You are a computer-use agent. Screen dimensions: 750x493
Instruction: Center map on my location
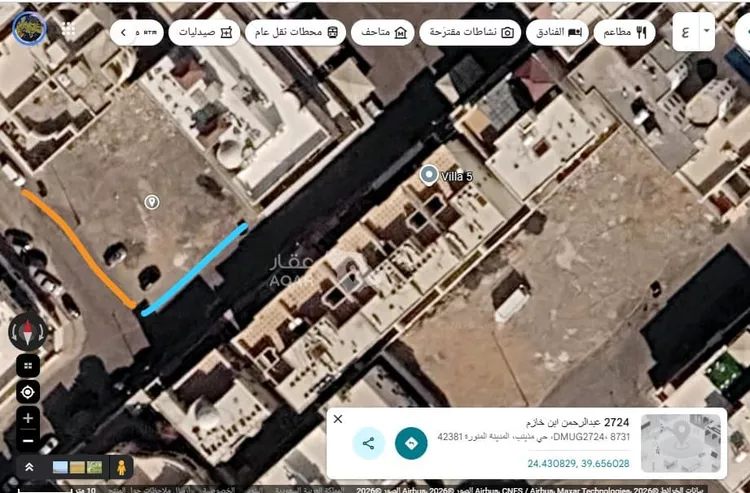[28, 393]
